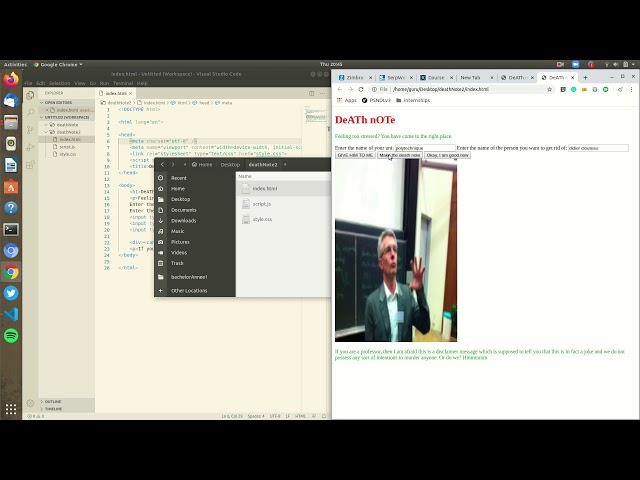Collapse the Untitled (Workspace) section
Screen dimensions: 640x480
(x=66, y=118)
